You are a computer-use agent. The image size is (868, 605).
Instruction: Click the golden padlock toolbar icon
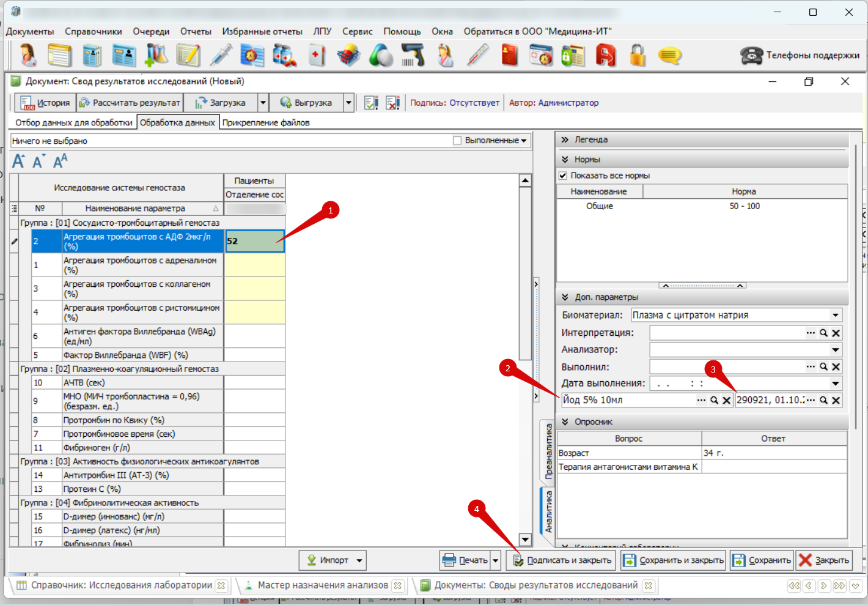(638, 56)
